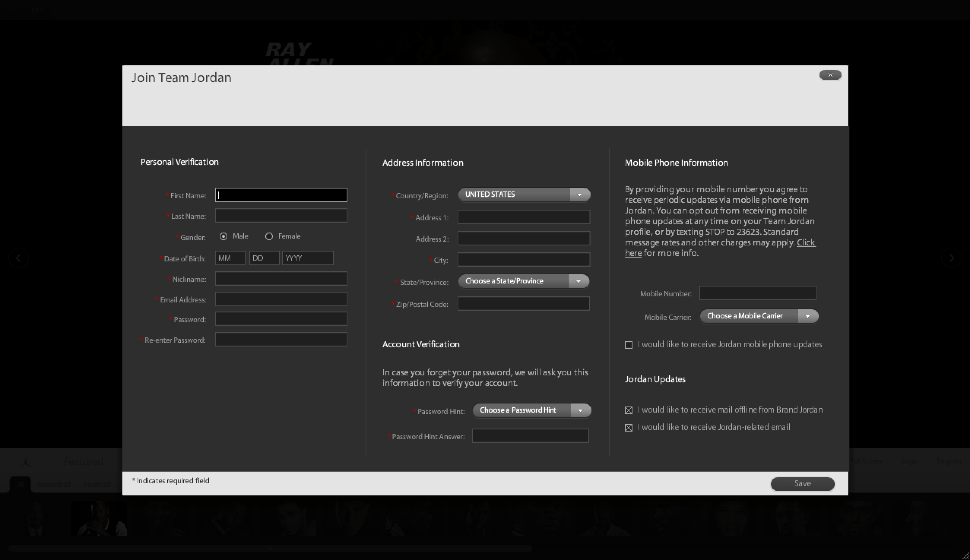
Task: Select the Male gender radio button
Action: (223, 237)
